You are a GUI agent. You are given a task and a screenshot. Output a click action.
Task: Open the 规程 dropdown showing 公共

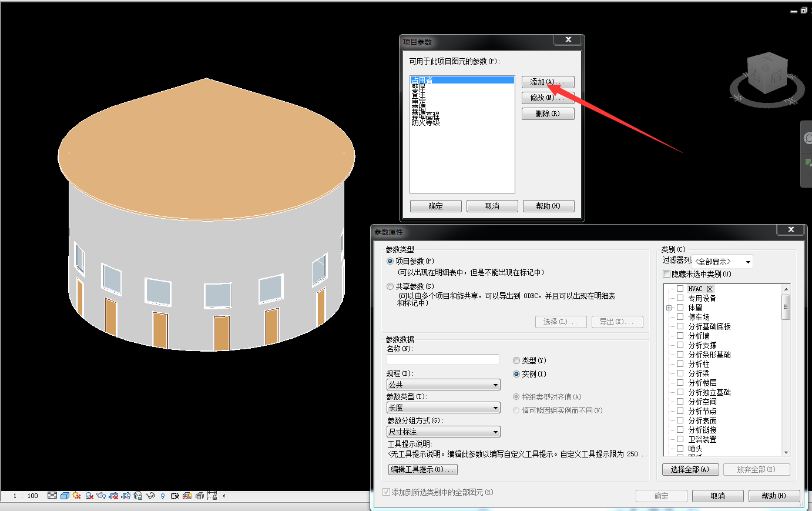[443, 385]
